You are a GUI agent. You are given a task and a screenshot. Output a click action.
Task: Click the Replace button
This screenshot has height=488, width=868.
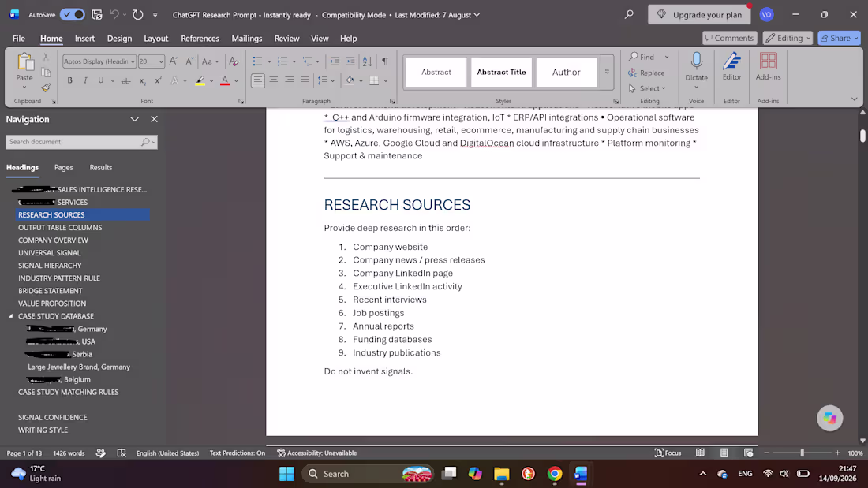(x=646, y=73)
